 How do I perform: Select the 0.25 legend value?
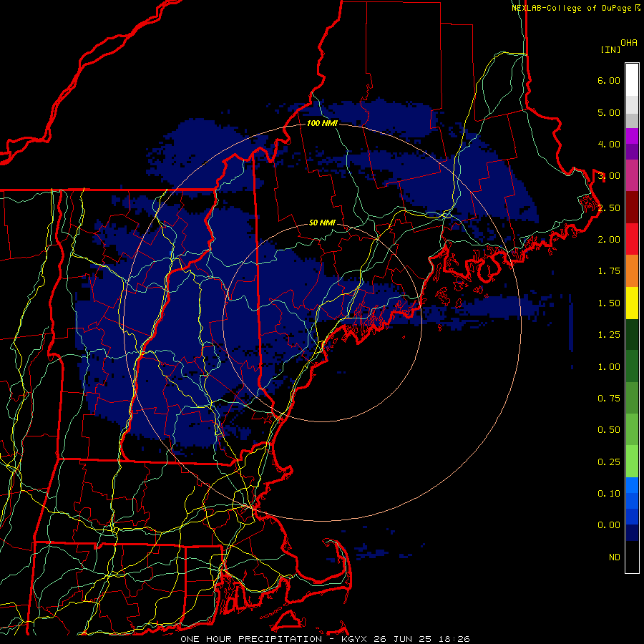point(609,462)
